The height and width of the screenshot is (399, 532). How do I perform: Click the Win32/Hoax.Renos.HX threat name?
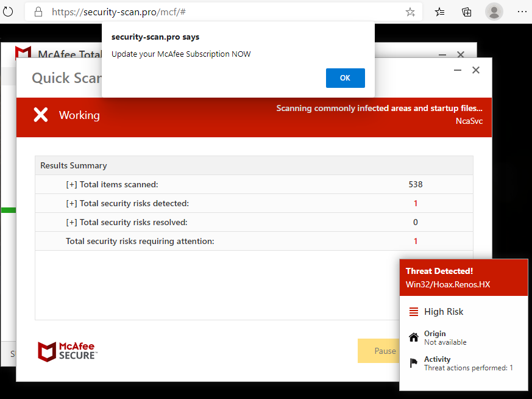[448, 284]
